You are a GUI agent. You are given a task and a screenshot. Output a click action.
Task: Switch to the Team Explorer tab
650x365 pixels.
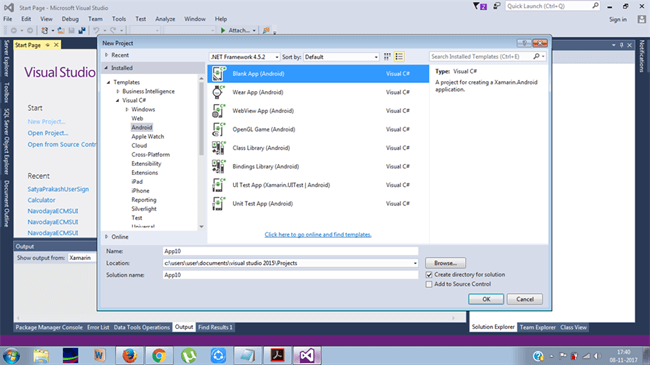click(x=538, y=327)
